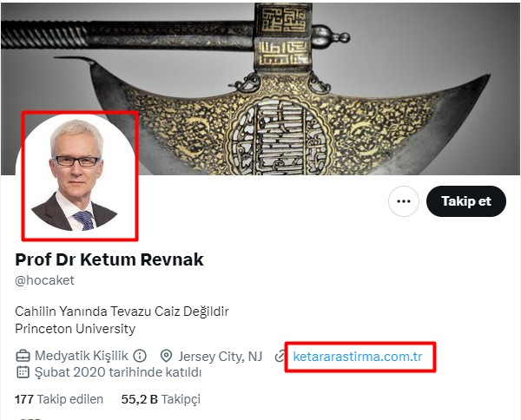Click the Prof Dr Ketum Revnak display name
521x420 pixels.
pyautogui.click(x=109, y=259)
